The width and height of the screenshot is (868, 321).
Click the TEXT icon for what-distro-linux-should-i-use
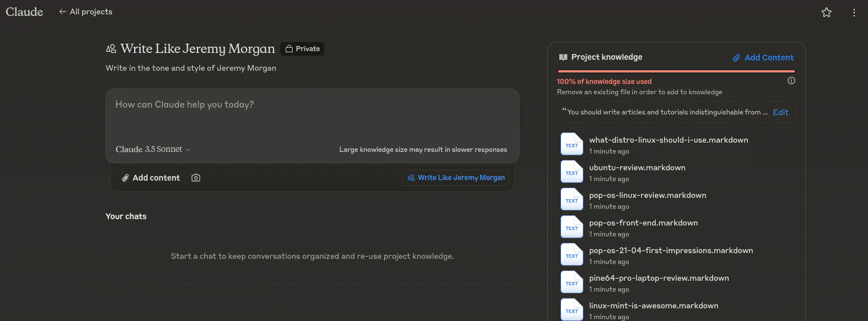571,144
